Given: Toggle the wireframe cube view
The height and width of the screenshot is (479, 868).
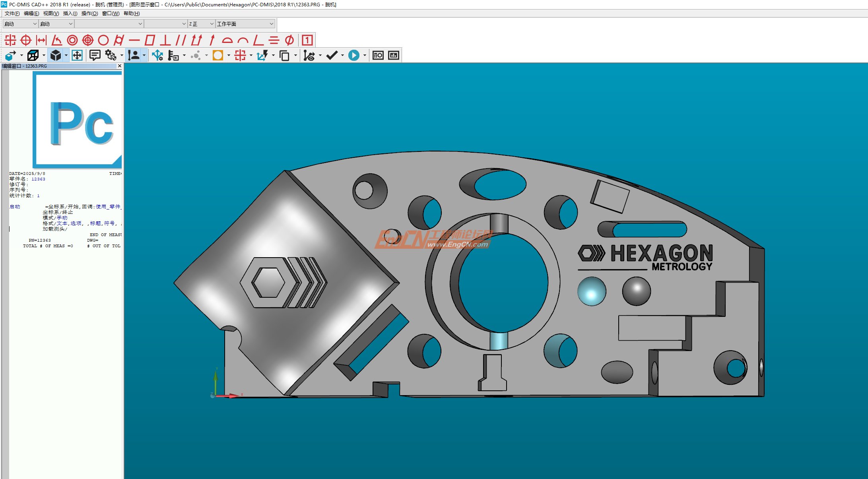Looking at the screenshot, I should (33, 55).
